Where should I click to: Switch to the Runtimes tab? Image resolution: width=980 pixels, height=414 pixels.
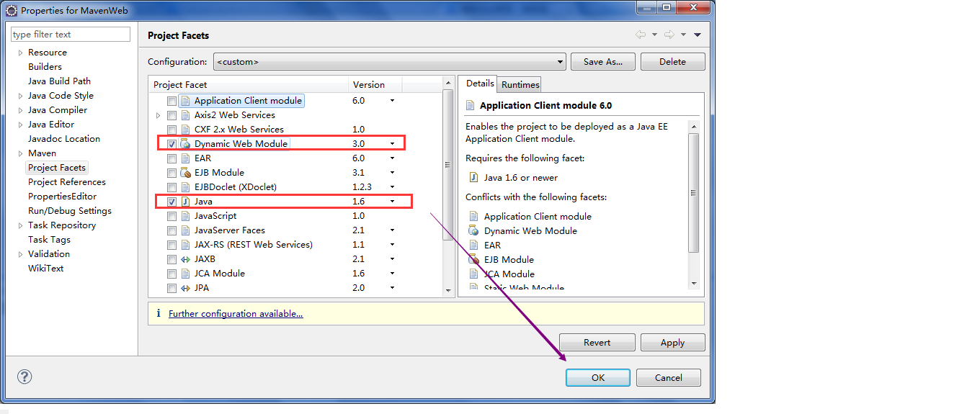pos(520,85)
